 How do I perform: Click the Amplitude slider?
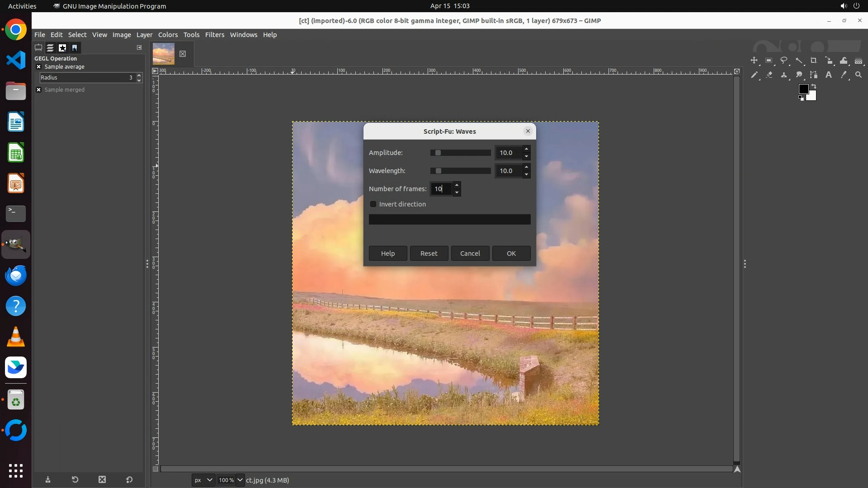460,153
